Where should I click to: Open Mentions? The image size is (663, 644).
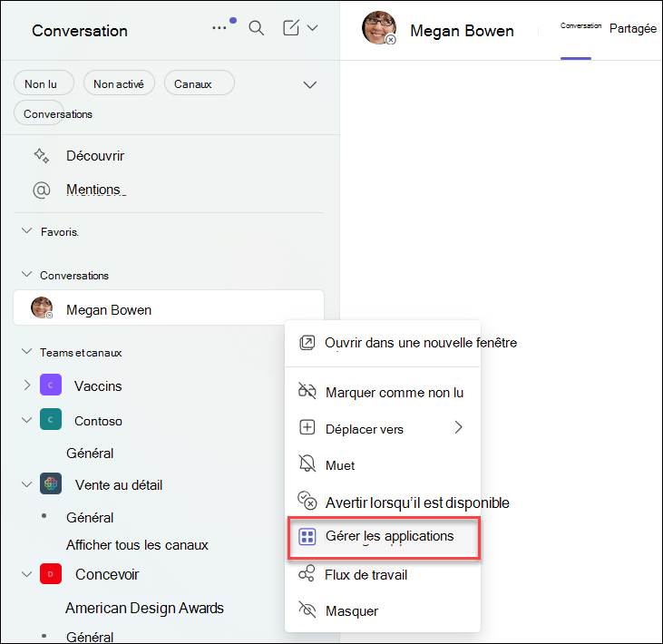pos(93,190)
